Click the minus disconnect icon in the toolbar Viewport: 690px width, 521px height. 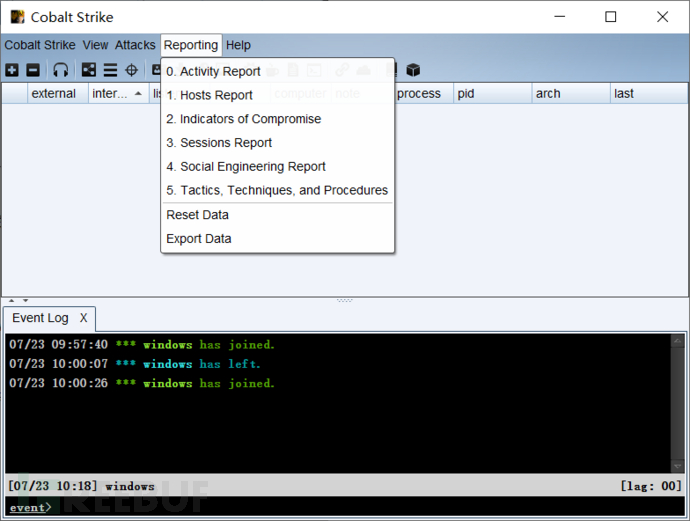point(33,70)
